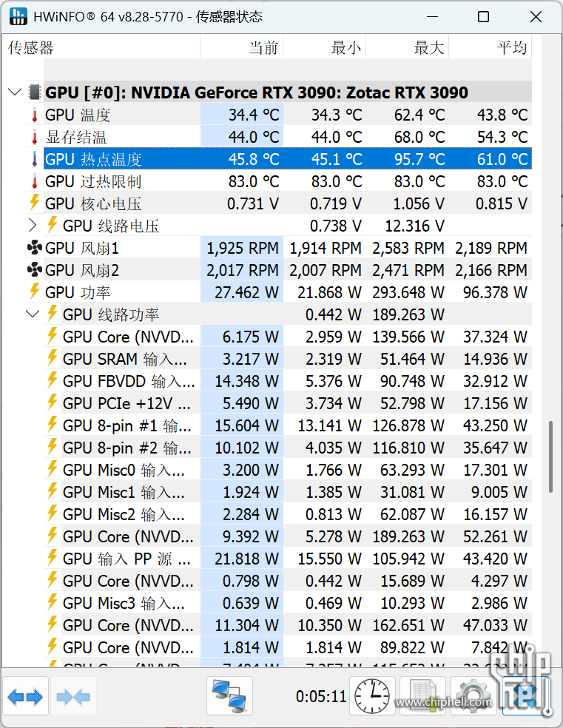Click the 126.878 W 8-pin #1 maximum value

[408, 425]
